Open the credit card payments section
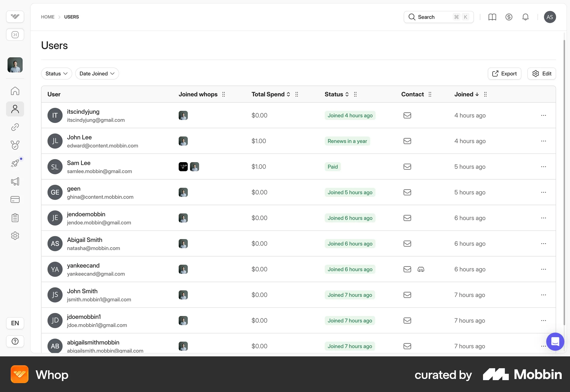This screenshot has height=392, width=570. click(15, 200)
